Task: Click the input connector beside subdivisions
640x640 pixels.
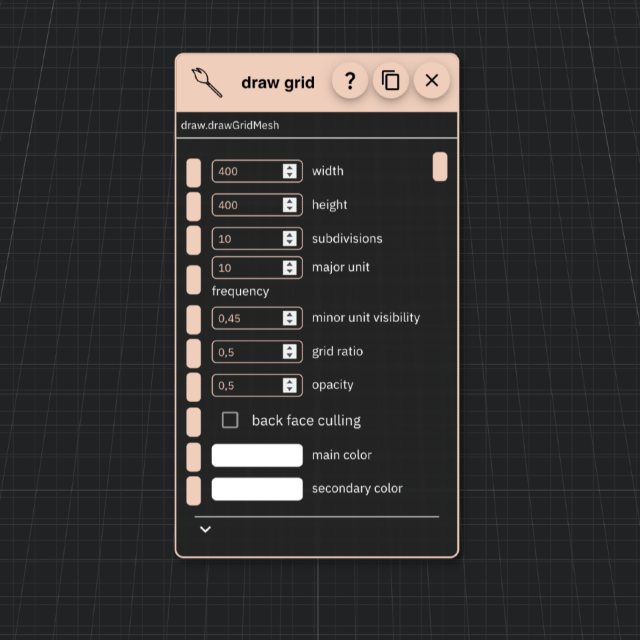Action: [193, 240]
